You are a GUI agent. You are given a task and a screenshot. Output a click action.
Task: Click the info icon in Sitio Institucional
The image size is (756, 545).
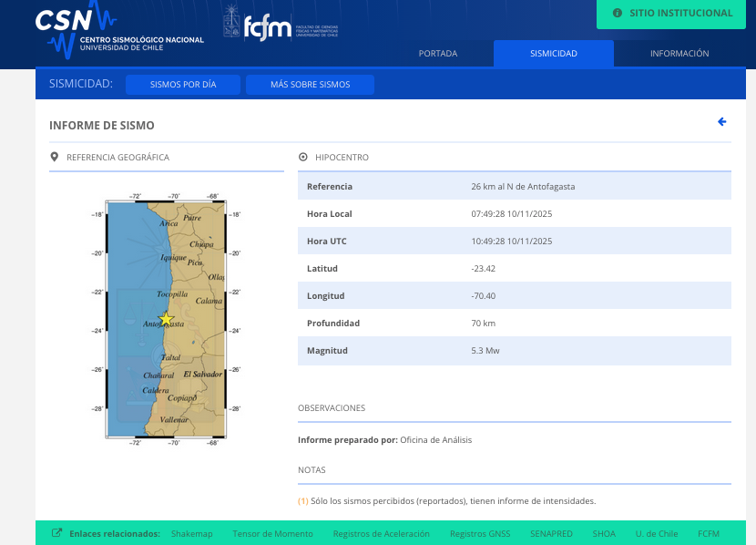pyautogui.click(x=618, y=14)
